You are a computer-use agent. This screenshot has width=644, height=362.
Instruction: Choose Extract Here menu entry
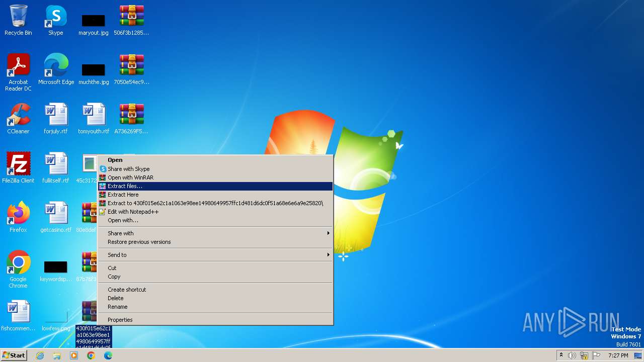click(215, 195)
